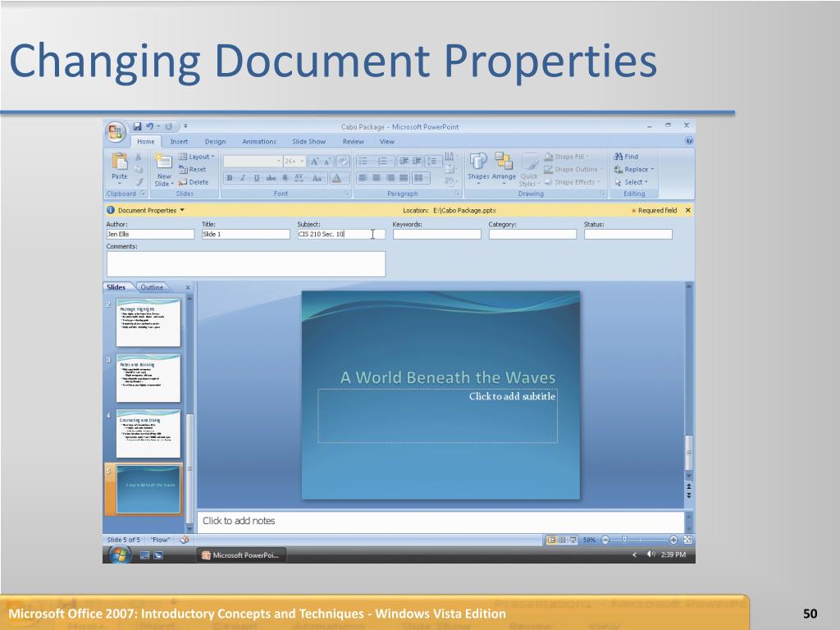Open the Font name combo box
Image resolution: width=840 pixels, height=630 pixels.
tap(253, 162)
